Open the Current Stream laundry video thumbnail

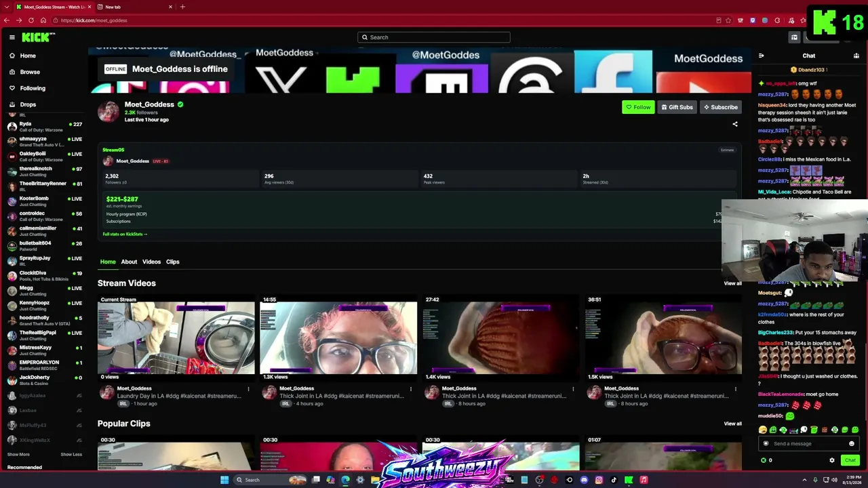coord(176,338)
